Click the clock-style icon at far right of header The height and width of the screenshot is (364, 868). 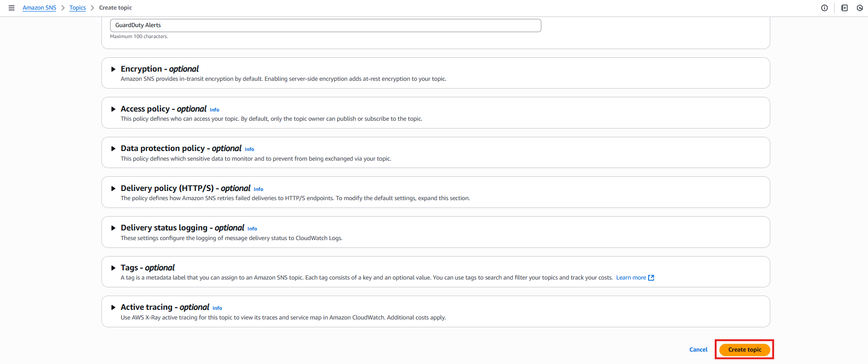[860, 8]
